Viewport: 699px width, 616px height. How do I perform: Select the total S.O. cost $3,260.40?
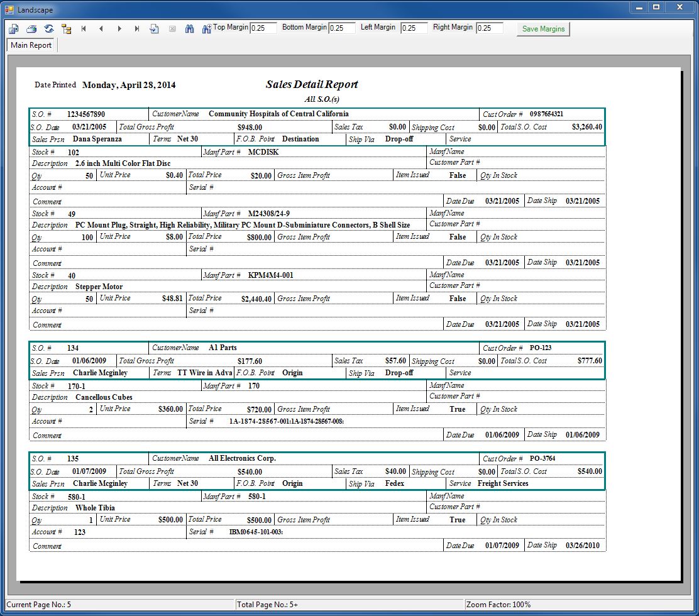point(587,127)
